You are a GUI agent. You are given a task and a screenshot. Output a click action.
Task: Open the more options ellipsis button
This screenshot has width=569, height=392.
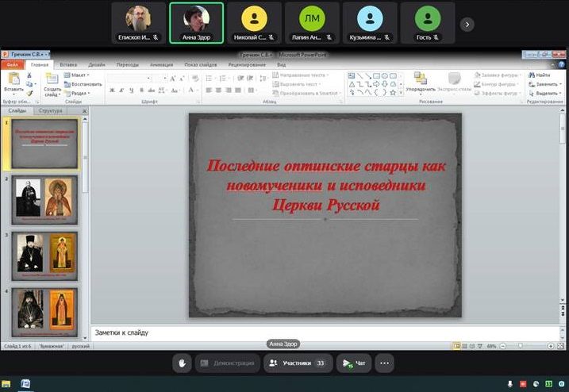(384, 363)
